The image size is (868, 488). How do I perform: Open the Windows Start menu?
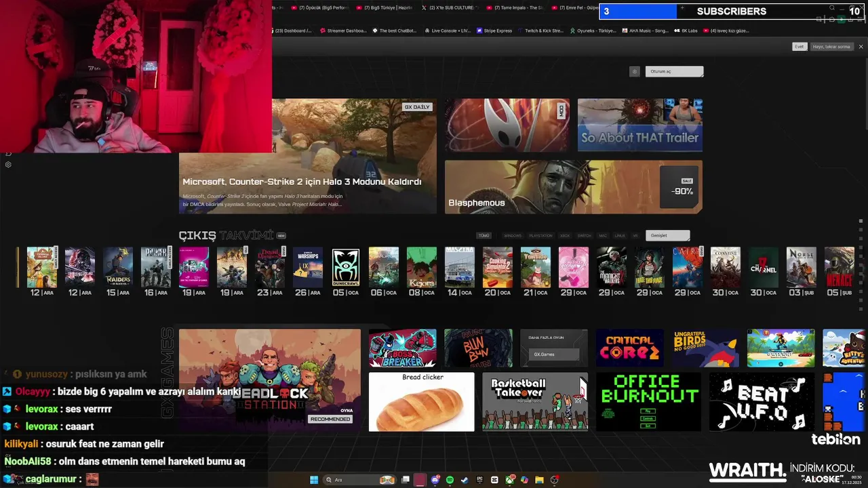(x=314, y=480)
